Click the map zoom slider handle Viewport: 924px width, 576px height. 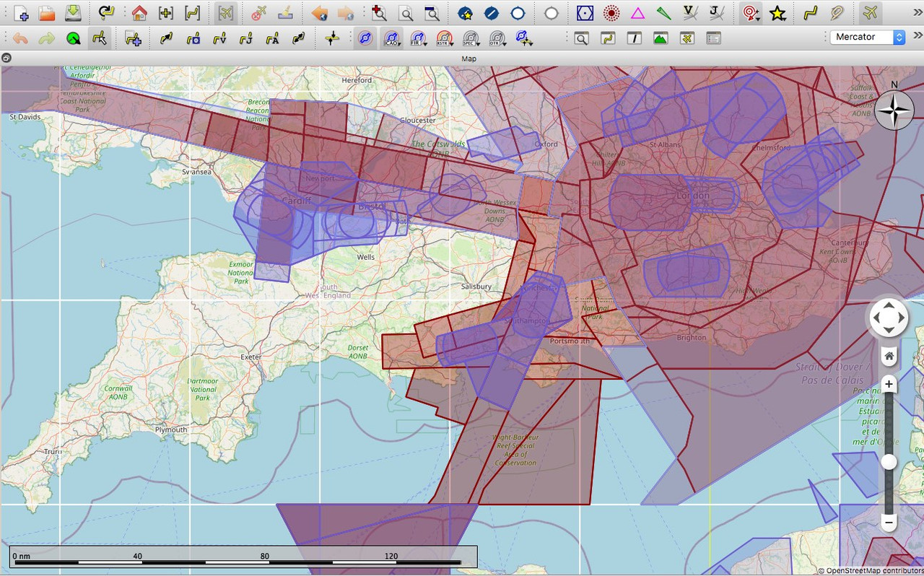click(889, 462)
